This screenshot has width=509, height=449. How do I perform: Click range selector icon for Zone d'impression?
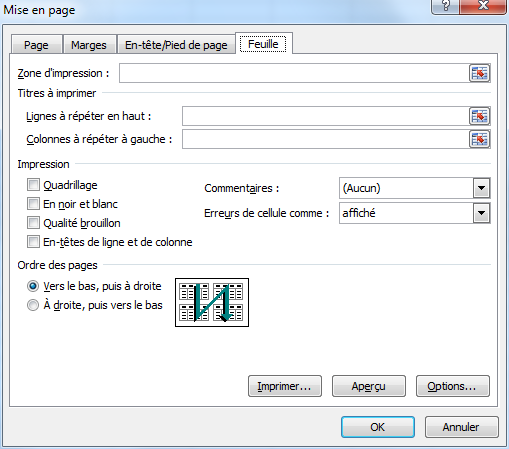click(479, 73)
